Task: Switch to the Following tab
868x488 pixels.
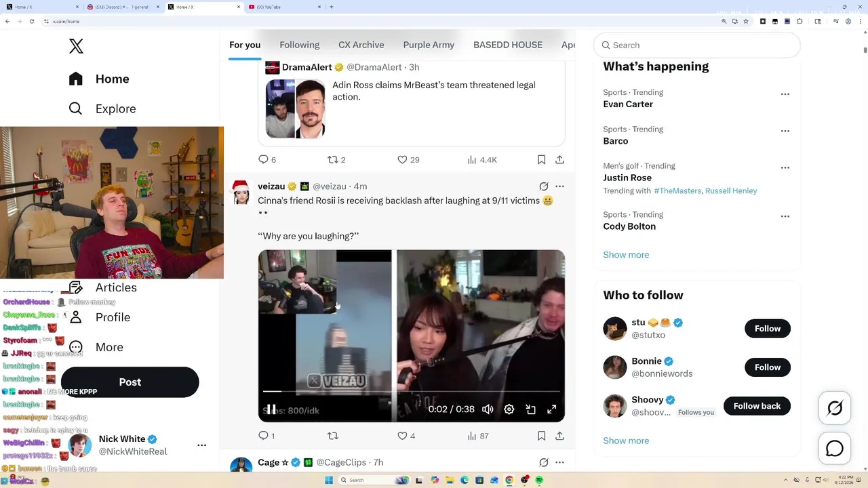Action: (299, 45)
